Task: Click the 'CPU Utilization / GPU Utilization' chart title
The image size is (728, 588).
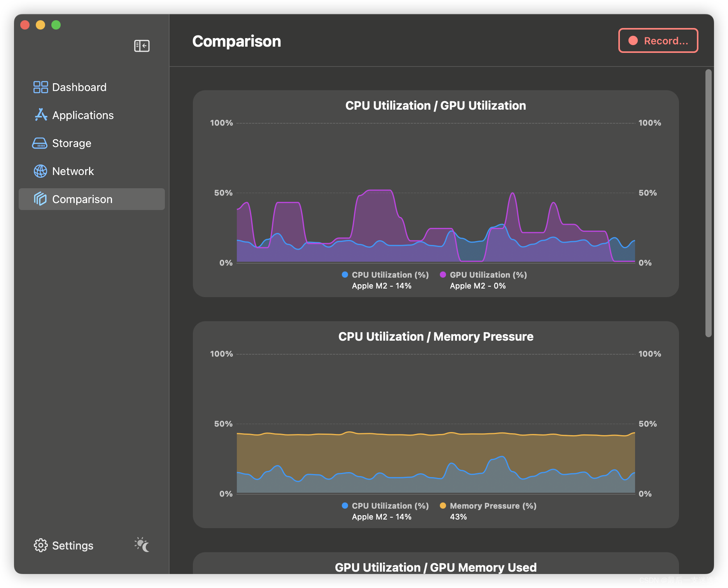Action: (x=436, y=105)
